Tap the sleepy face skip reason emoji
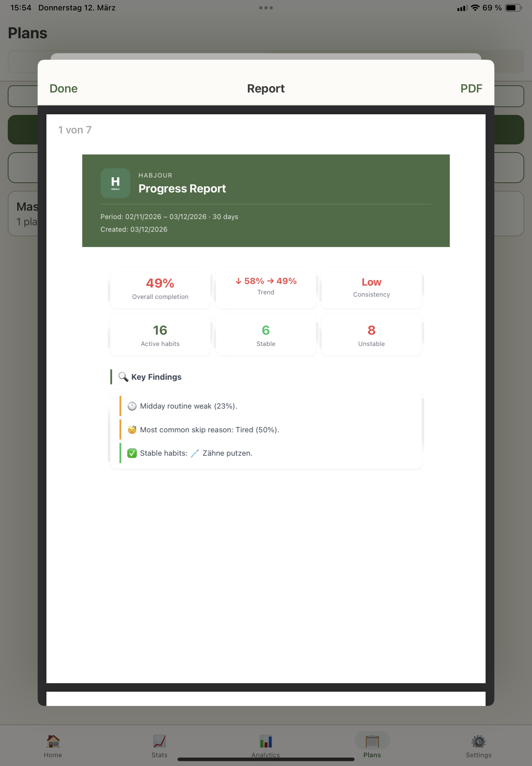The height and width of the screenshot is (766, 532). point(132,429)
